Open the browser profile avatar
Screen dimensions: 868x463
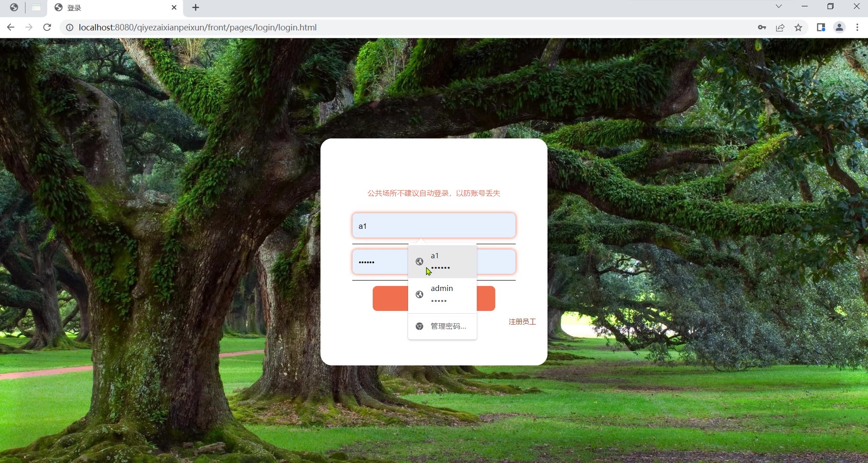[839, 28]
